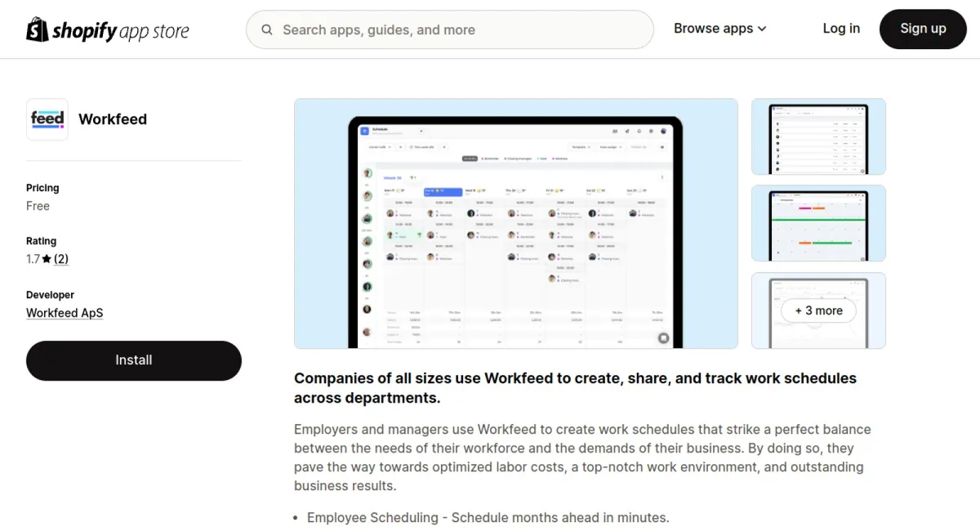Open the Workfeed ApS developer link

pos(65,313)
